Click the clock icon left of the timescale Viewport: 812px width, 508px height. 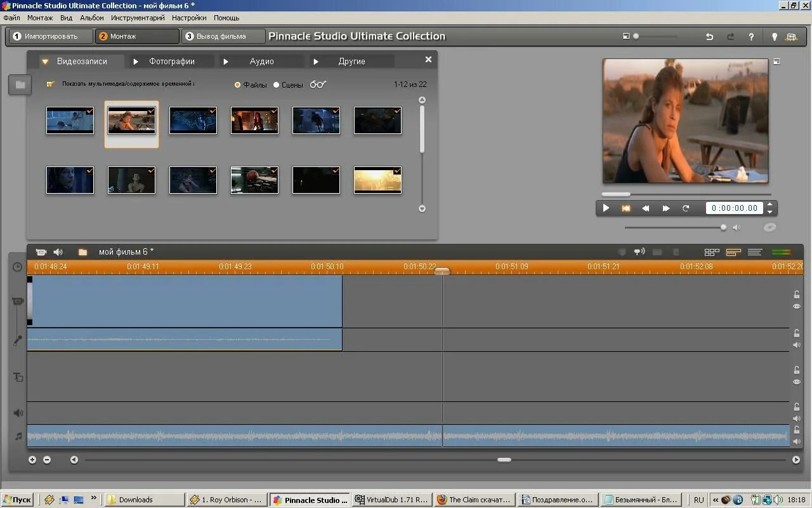(17, 267)
